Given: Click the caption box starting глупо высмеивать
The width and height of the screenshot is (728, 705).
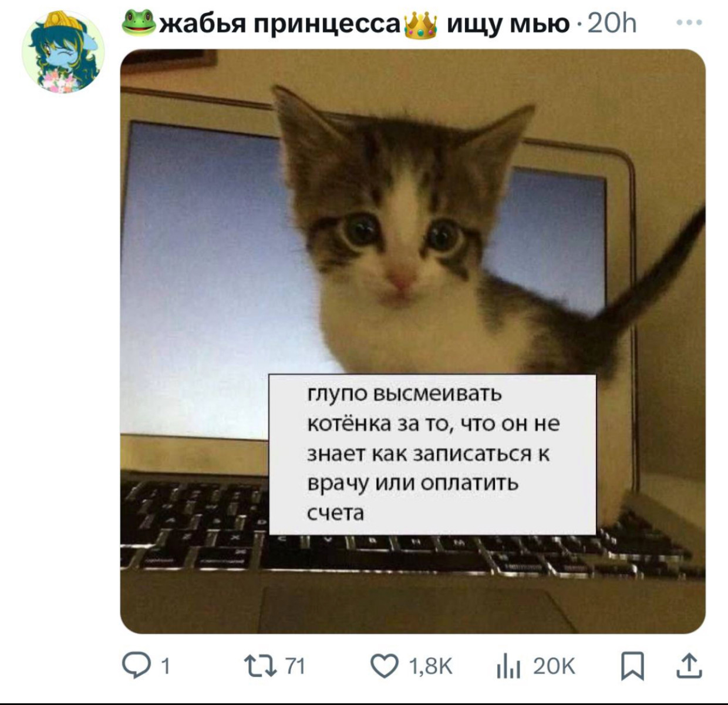Looking at the screenshot, I should click(x=432, y=454).
